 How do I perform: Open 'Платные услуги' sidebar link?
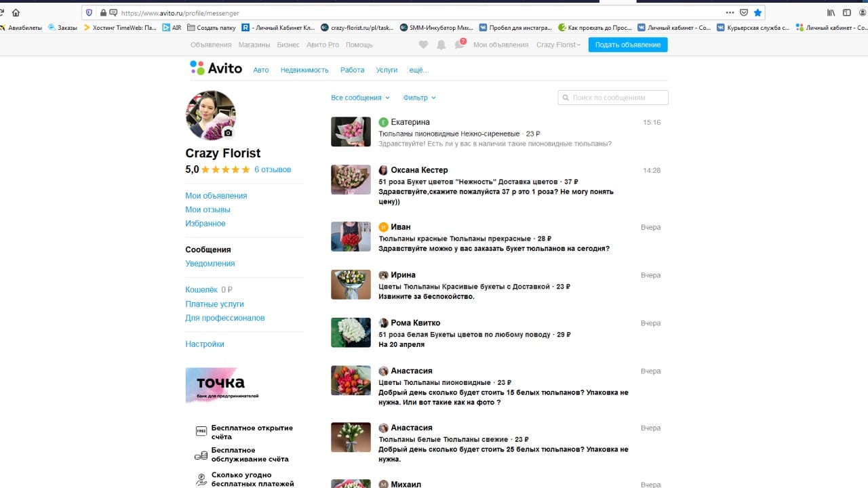pyautogui.click(x=214, y=304)
